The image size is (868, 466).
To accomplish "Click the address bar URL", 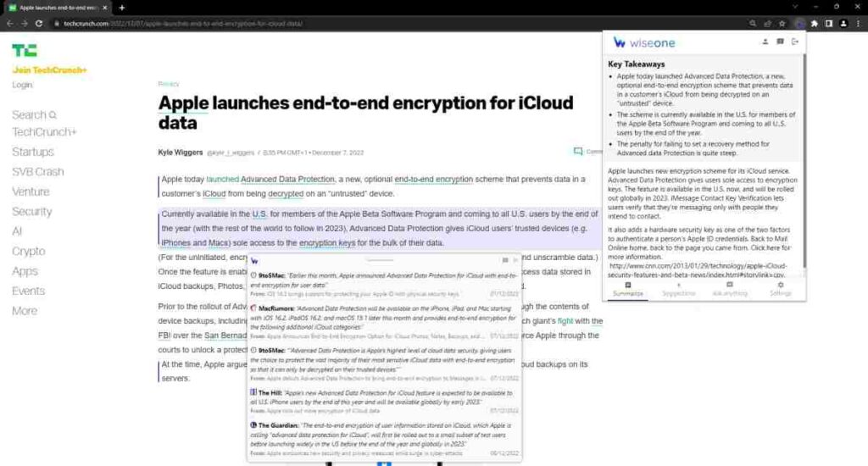I will click(183, 24).
